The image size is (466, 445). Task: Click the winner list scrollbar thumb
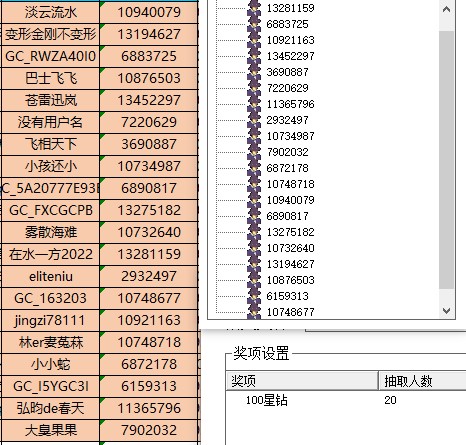[x=447, y=160]
